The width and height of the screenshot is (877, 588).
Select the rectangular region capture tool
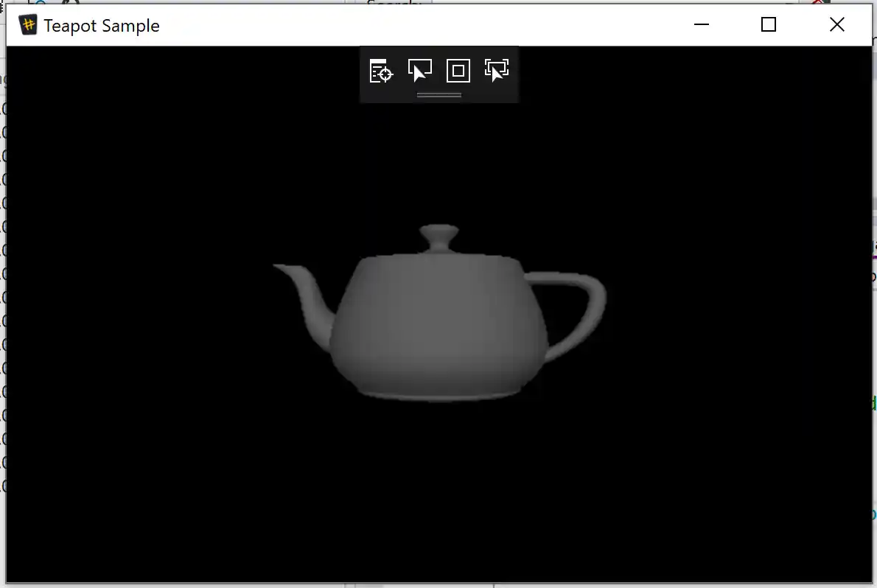click(458, 70)
